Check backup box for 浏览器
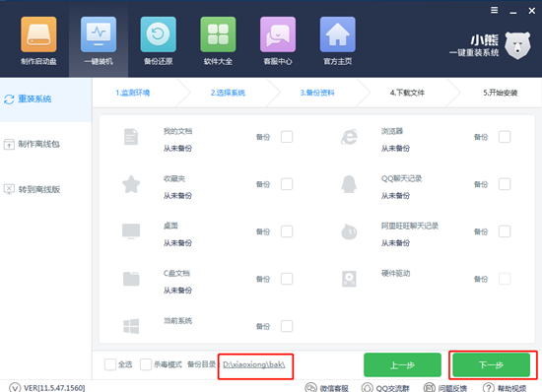This screenshot has width=542, height=392. click(505, 137)
